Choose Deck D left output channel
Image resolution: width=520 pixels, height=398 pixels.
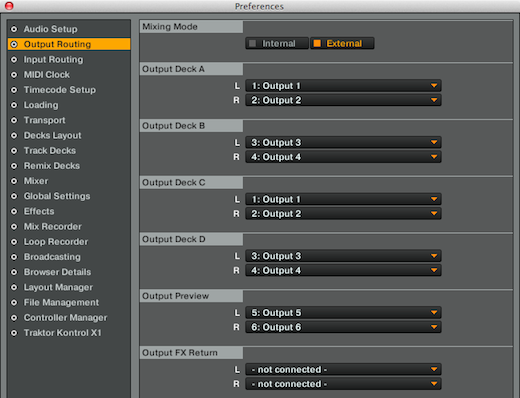343,256
